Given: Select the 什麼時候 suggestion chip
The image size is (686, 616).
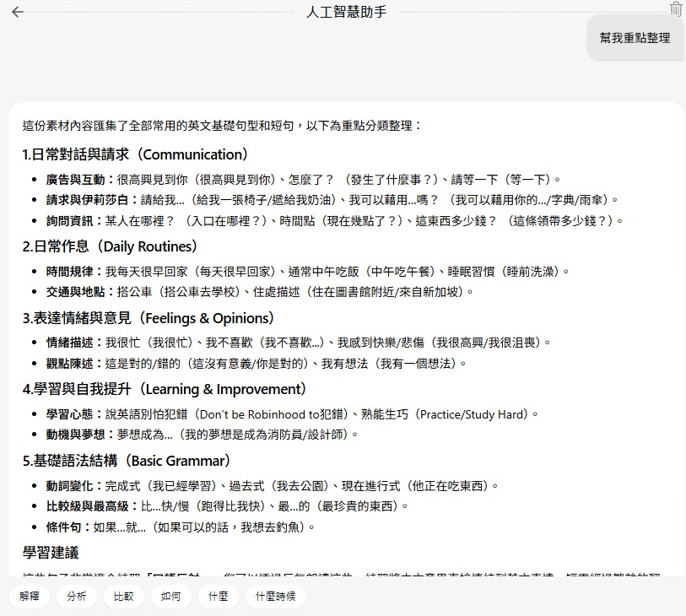Looking at the screenshot, I should pyautogui.click(x=276, y=596).
